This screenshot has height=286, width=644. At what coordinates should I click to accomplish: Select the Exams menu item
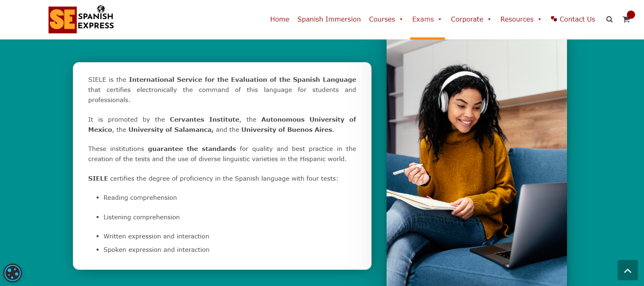tap(423, 20)
